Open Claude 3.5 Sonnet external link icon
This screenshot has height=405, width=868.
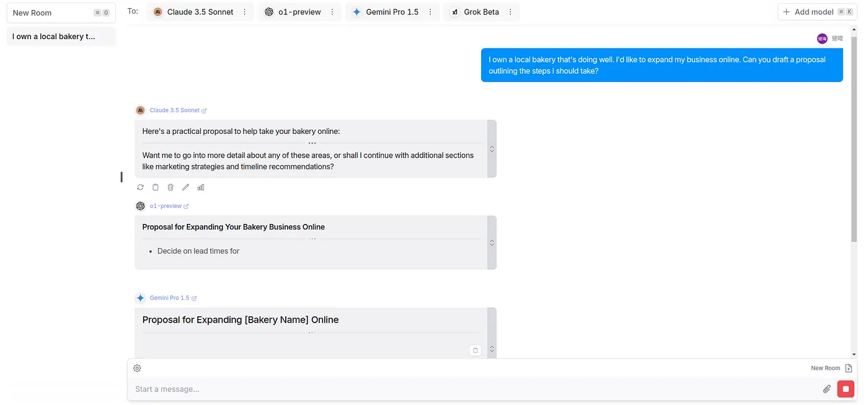[204, 110]
